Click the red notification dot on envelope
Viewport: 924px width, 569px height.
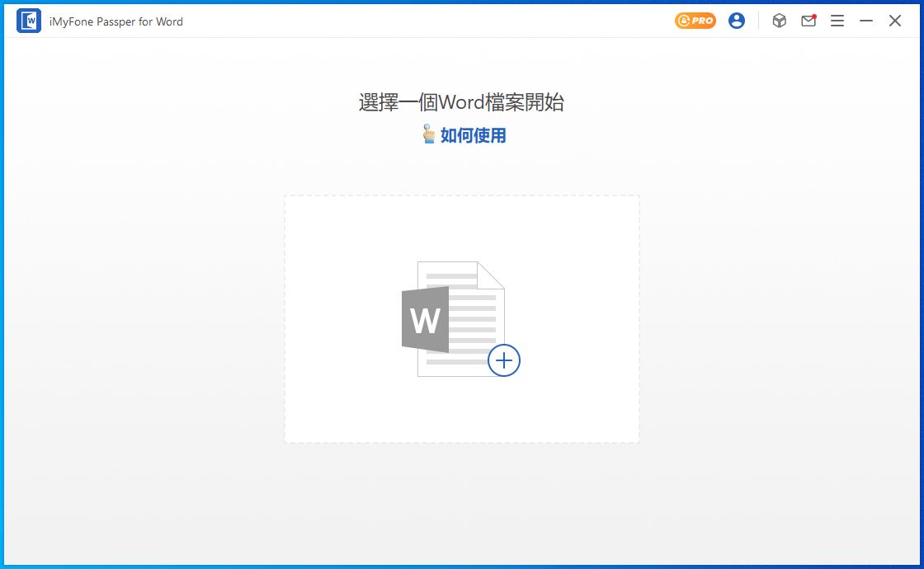[x=814, y=16]
